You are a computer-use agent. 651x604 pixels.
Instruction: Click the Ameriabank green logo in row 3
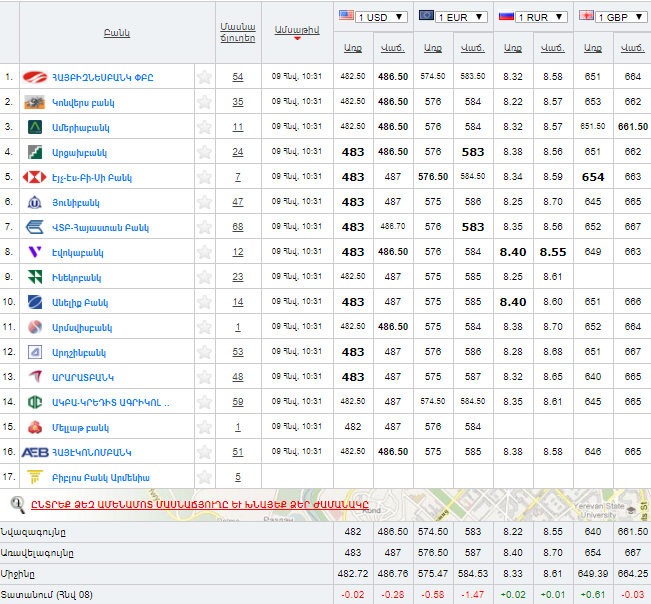pos(35,127)
